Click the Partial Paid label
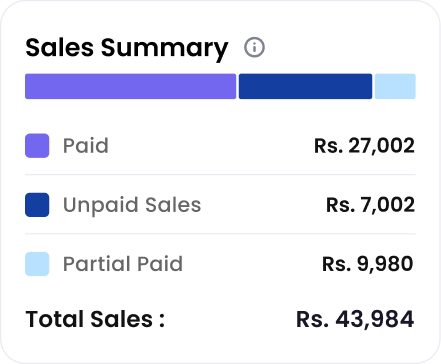The image size is (441, 364). click(x=123, y=264)
